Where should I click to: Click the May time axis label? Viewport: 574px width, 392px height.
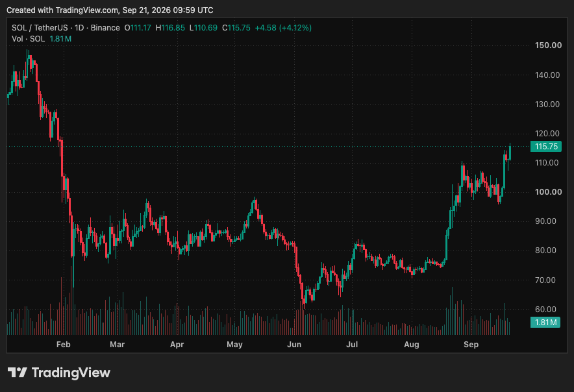(234, 345)
